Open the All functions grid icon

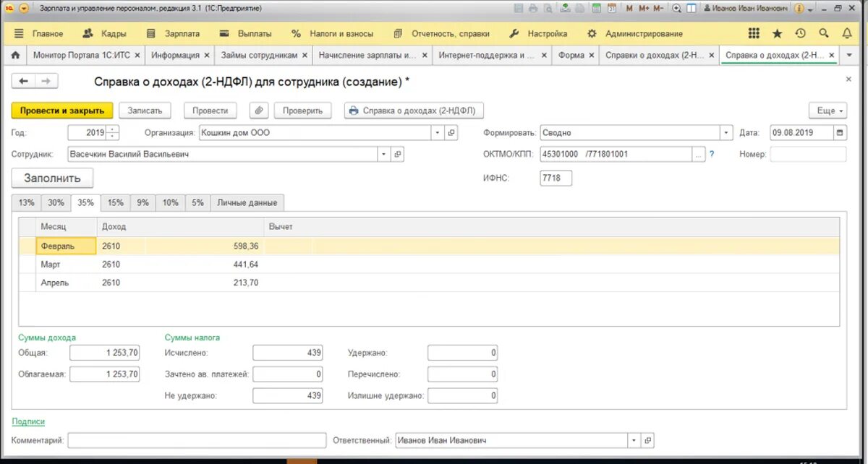click(753, 33)
